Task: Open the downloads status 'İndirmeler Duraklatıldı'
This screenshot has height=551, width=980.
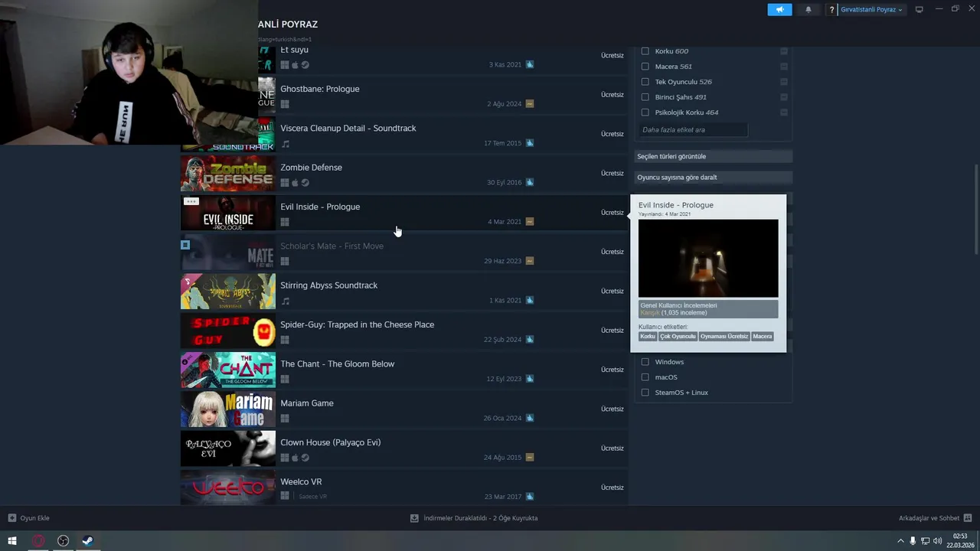Action: click(x=474, y=518)
